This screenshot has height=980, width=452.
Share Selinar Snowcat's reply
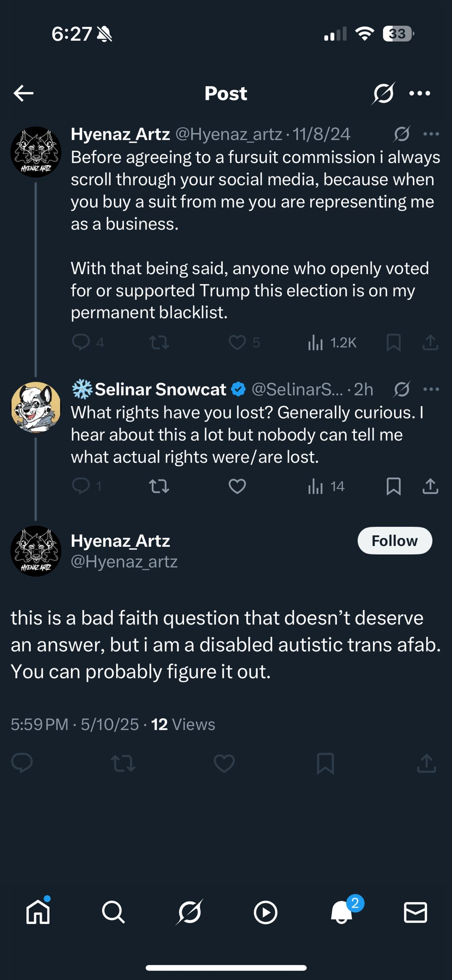[430, 487]
